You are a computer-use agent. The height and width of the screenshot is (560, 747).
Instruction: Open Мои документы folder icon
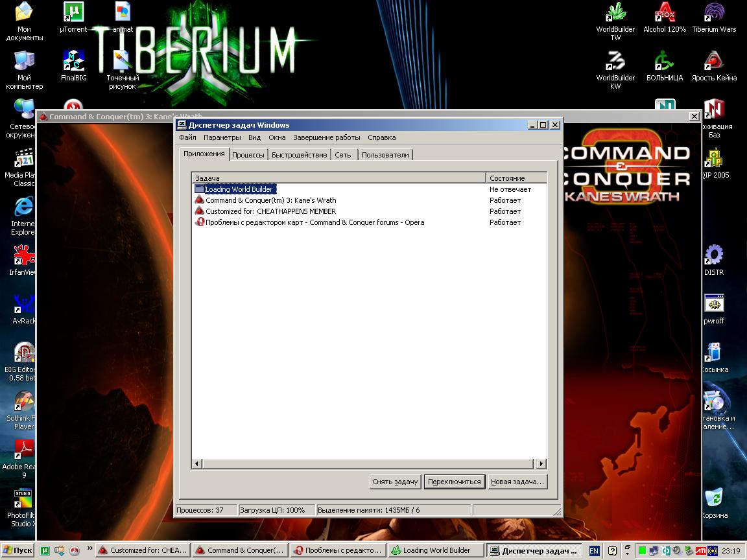pyautogui.click(x=24, y=22)
